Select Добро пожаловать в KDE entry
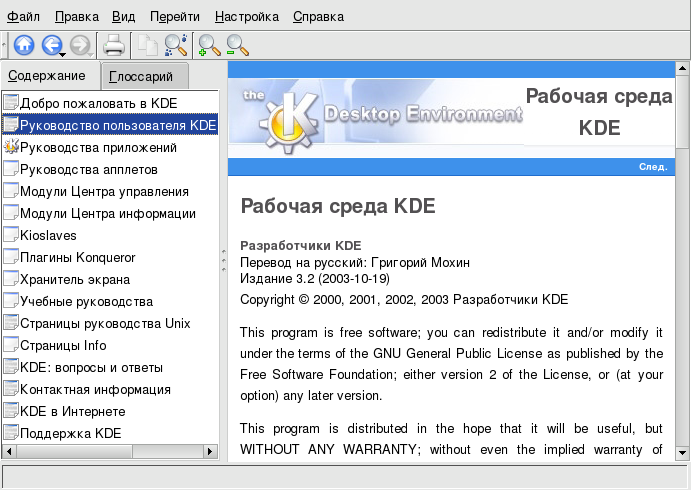Viewport: 691px width, 490px height. (99, 103)
